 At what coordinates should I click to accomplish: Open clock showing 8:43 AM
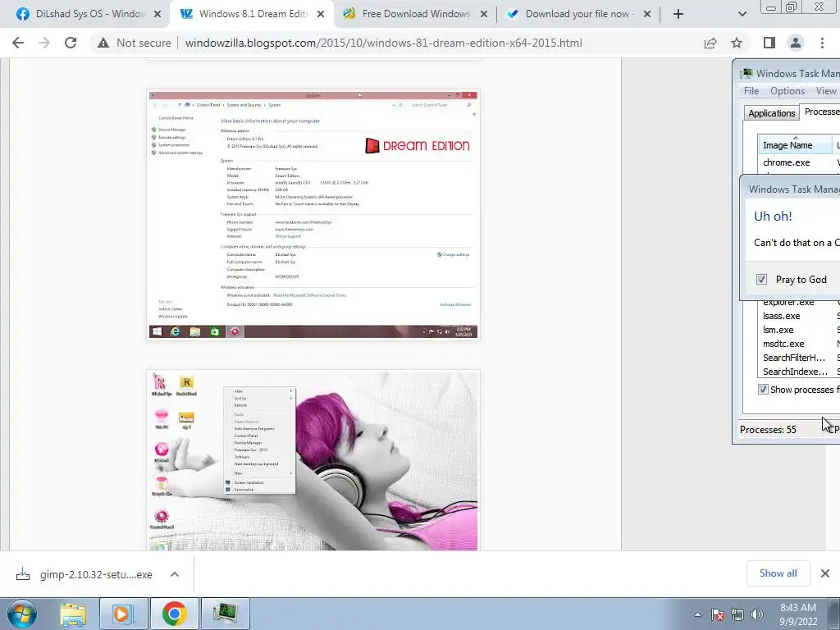[x=798, y=614]
